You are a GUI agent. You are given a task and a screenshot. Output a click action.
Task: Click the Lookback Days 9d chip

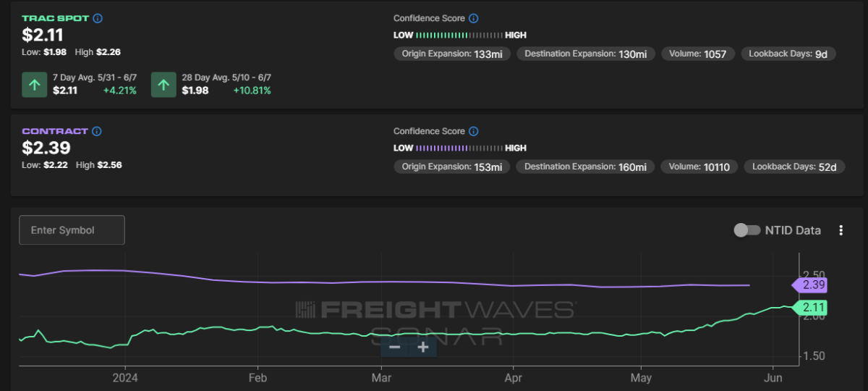pos(789,54)
